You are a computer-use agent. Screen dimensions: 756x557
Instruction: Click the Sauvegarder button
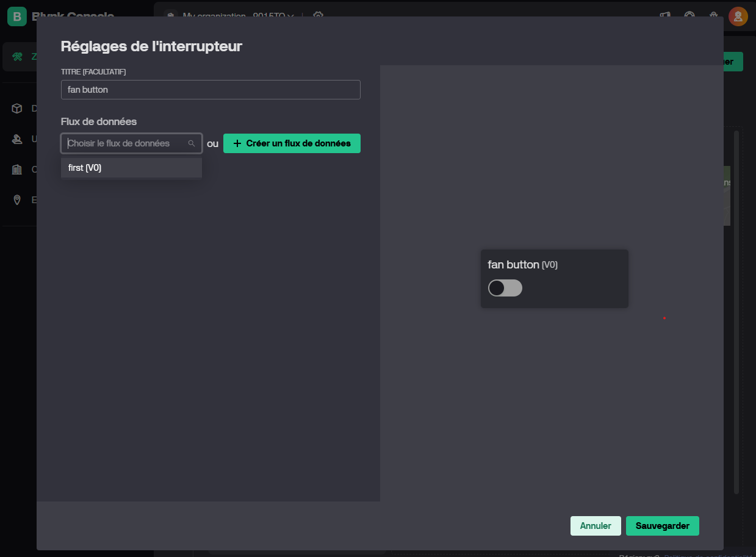(x=663, y=526)
